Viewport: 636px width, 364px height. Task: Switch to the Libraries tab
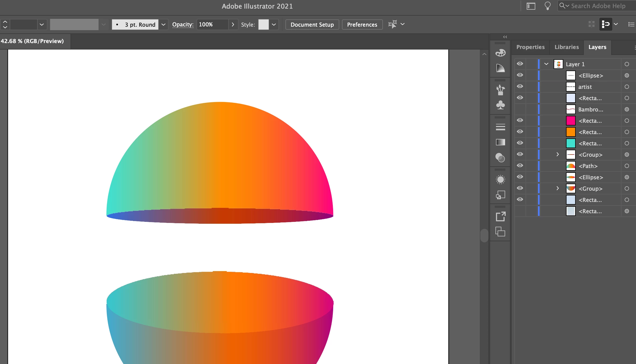(x=567, y=47)
